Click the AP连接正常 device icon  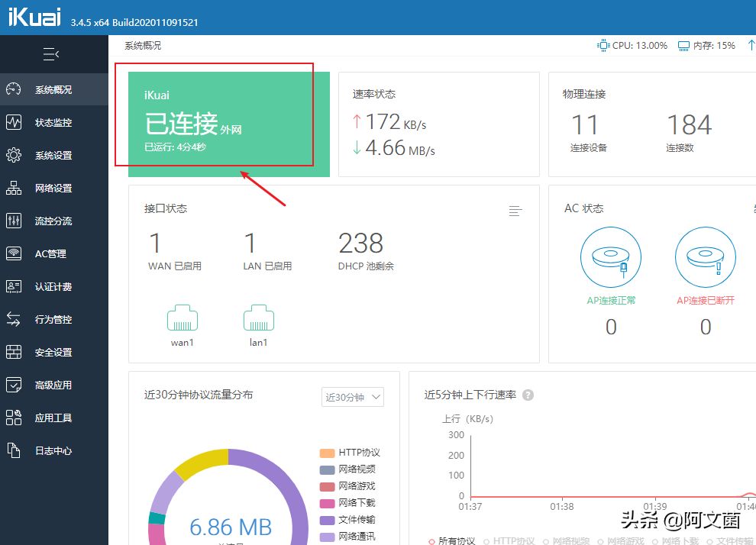(610, 257)
